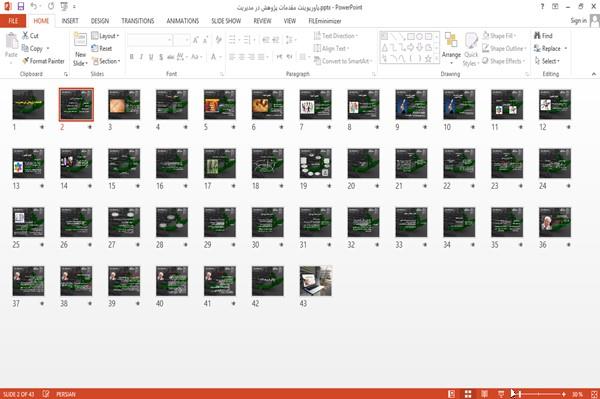Toggle Bold formatting

pyautogui.click(x=132, y=57)
